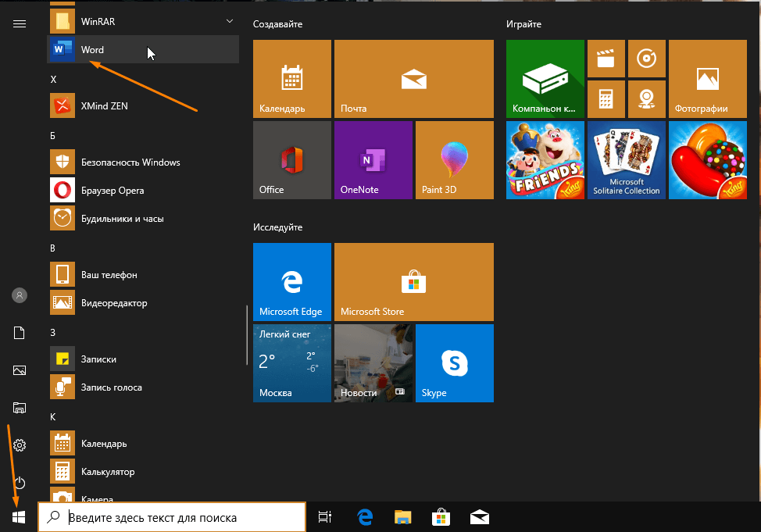761x532 pixels.
Task: Open Компаньон консоли Xbox tile
Action: 545,79
